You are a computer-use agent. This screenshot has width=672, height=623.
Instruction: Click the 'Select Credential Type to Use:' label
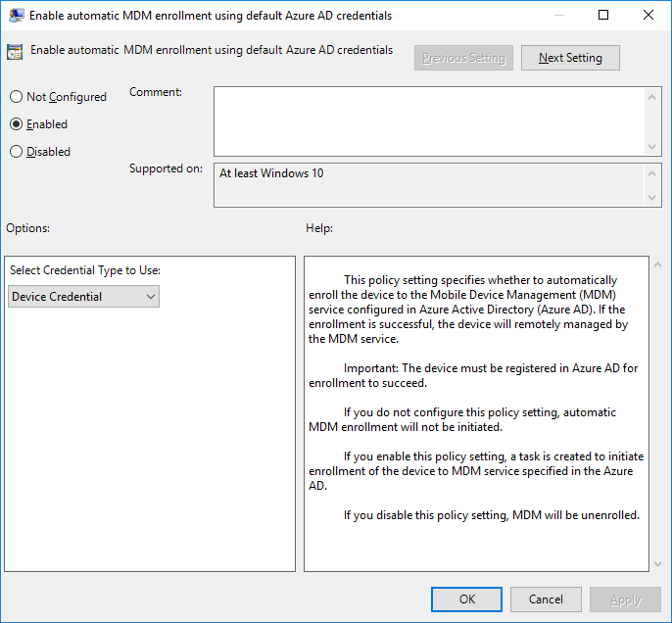click(85, 270)
